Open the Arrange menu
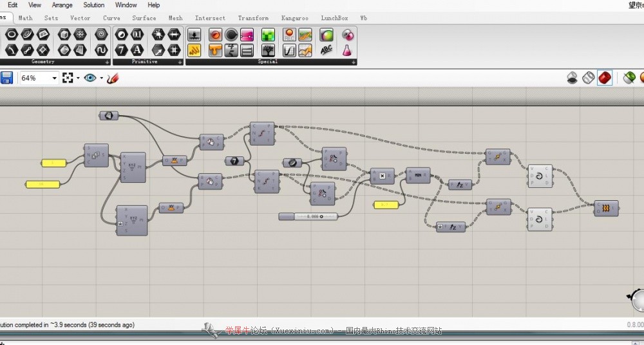 (62, 5)
